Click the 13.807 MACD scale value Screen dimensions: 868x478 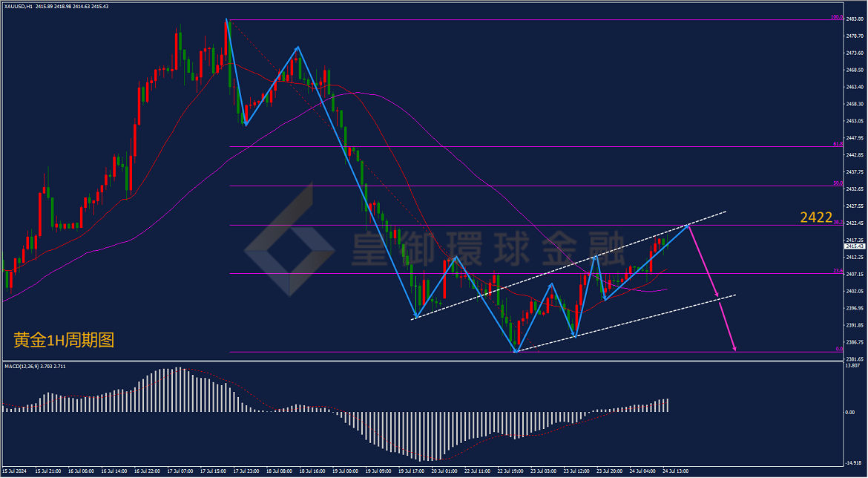(854, 366)
